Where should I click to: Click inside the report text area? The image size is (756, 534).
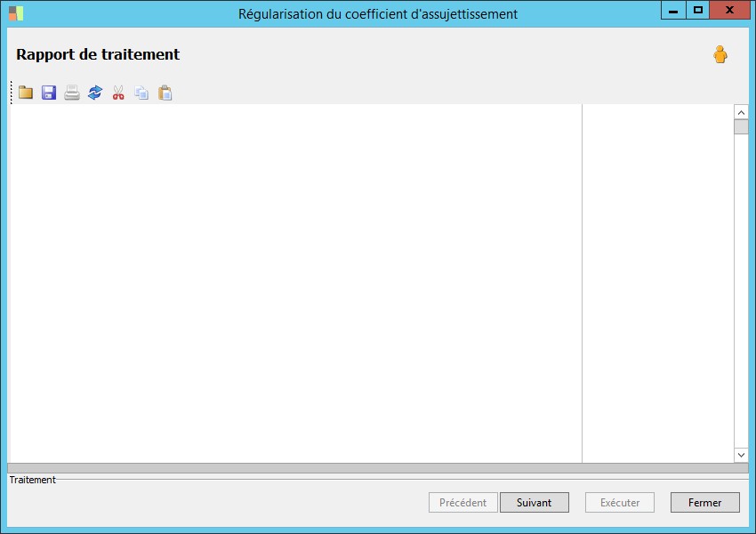[x=295, y=283]
